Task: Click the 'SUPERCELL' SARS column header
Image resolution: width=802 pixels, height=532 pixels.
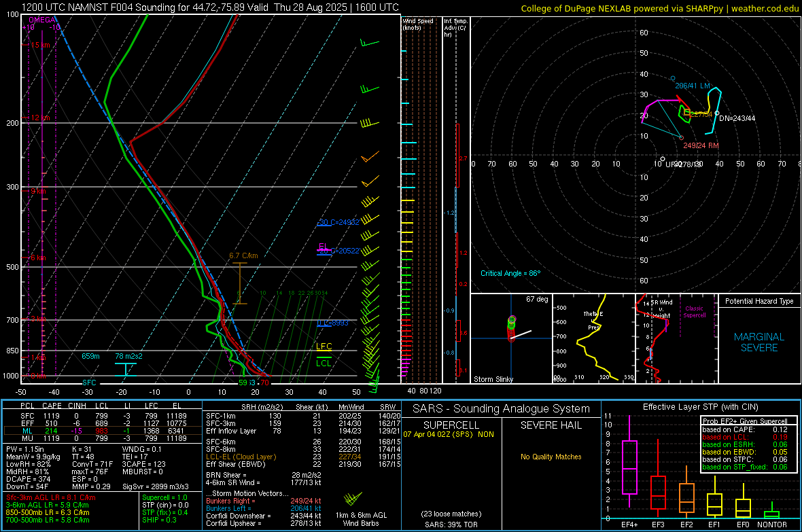Action: point(451,425)
